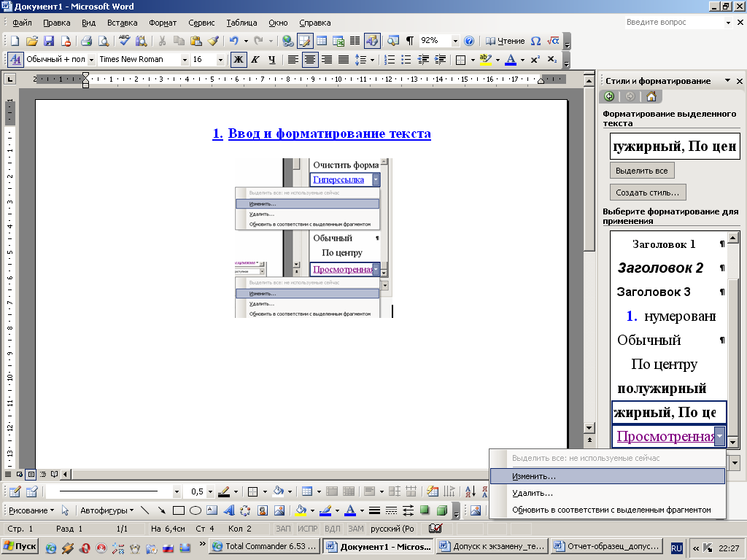Open Word help question mark icon
This screenshot has height=560, width=747.
click(469, 42)
